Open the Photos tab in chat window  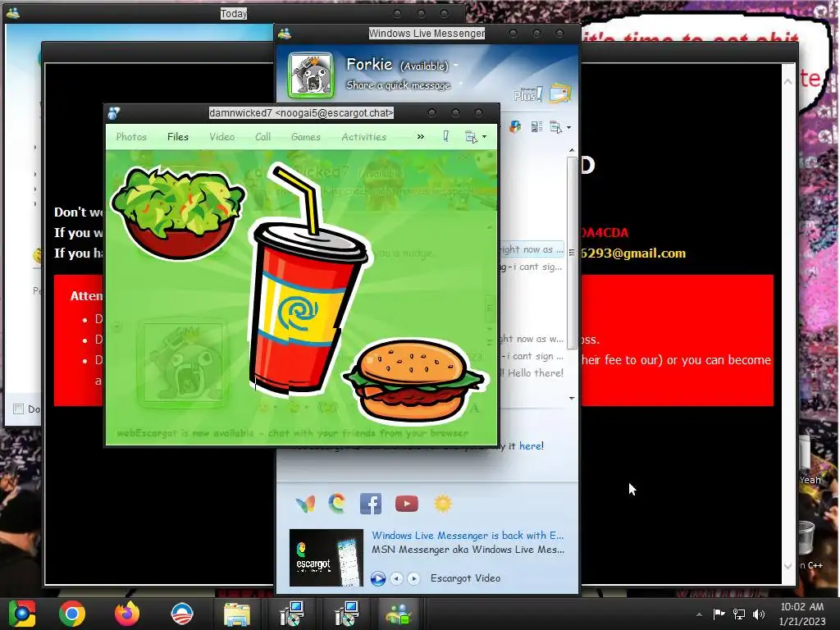coord(131,137)
